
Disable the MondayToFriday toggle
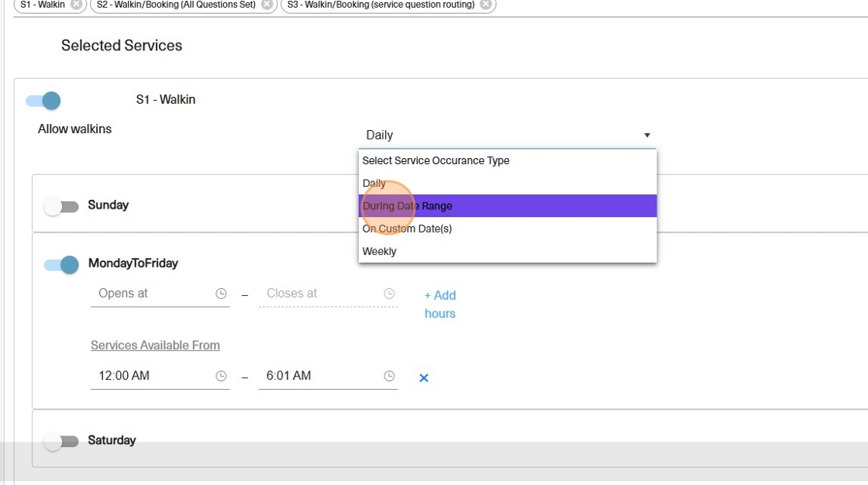pyautogui.click(x=61, y=265)
